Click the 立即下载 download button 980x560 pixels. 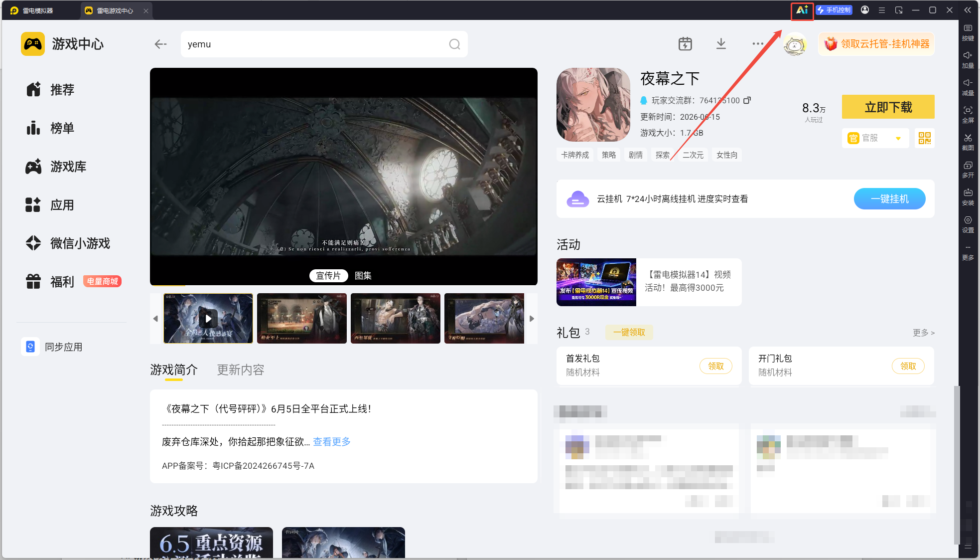click(x=888, y=107)
